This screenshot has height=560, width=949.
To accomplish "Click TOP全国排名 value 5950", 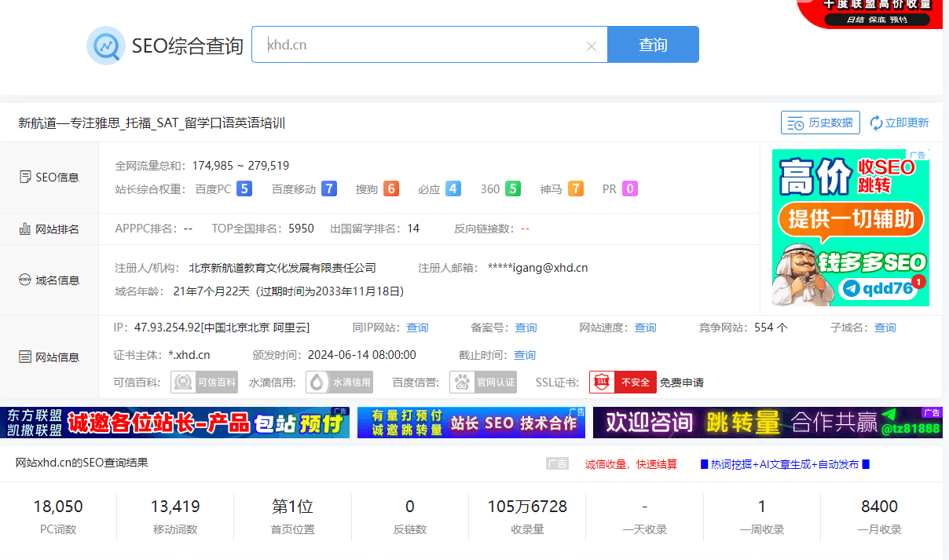I will tap(301, 229).
